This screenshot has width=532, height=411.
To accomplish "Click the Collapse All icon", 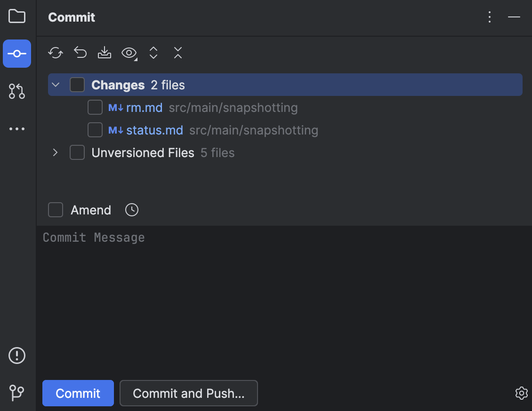I will 177,53.
